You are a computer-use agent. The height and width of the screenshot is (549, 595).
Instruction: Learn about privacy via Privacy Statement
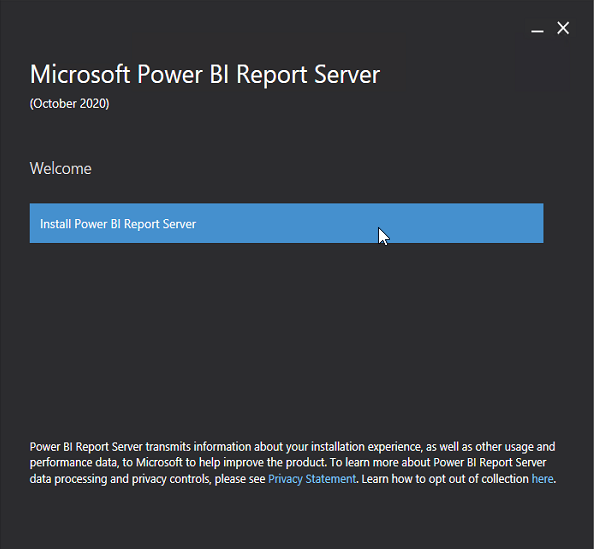[312, 479]
